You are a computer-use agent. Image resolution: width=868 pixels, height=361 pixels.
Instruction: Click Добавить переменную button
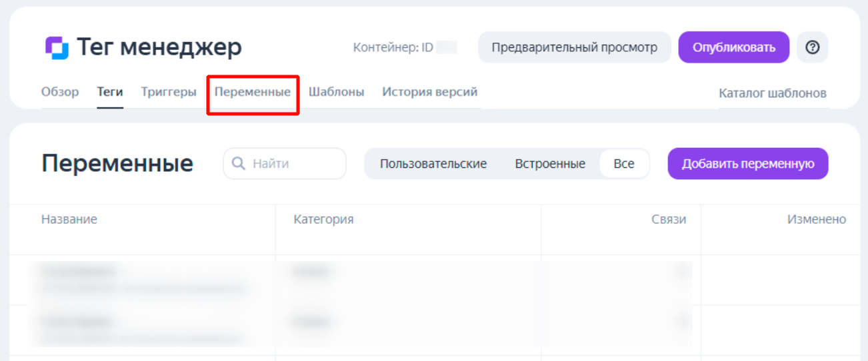click(748, 164)
